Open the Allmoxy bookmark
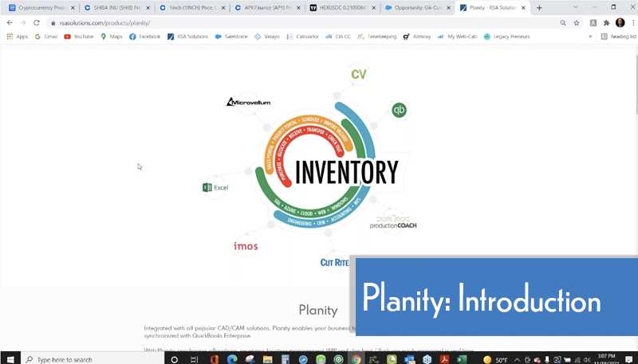The height and width of the screenshot is (364, 638). 416,37
